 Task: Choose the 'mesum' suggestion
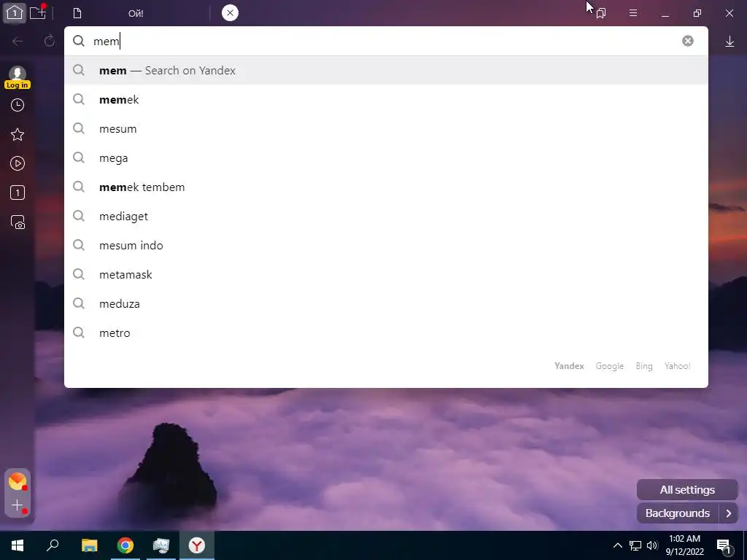point(386,128)
